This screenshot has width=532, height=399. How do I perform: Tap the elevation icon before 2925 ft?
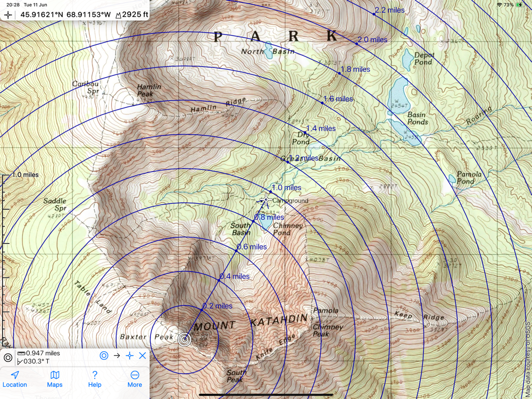pos(118,15)
